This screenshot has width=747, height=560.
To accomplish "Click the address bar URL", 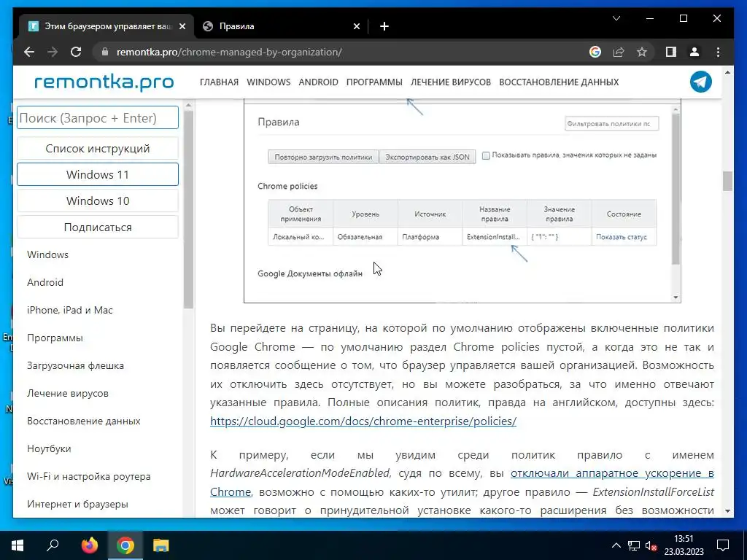I will point(228,52).
